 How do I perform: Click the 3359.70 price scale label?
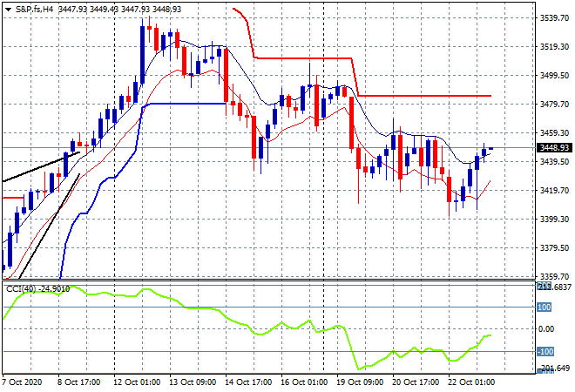(555, 277)
